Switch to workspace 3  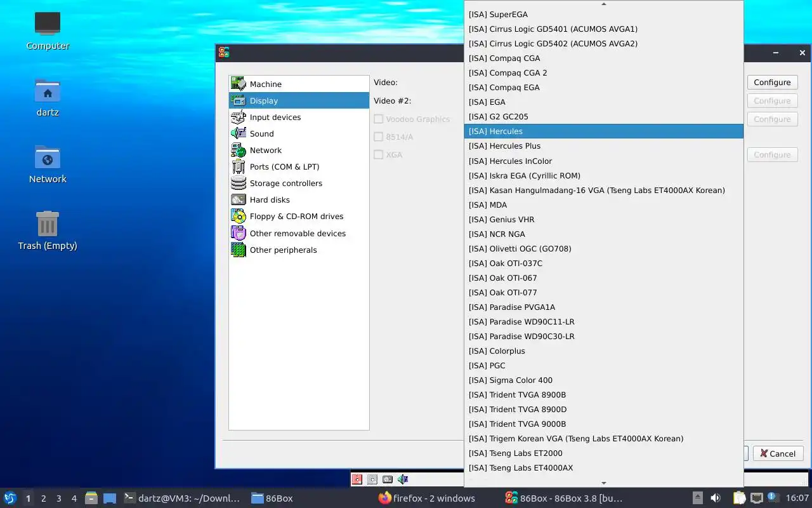(59, 498)
